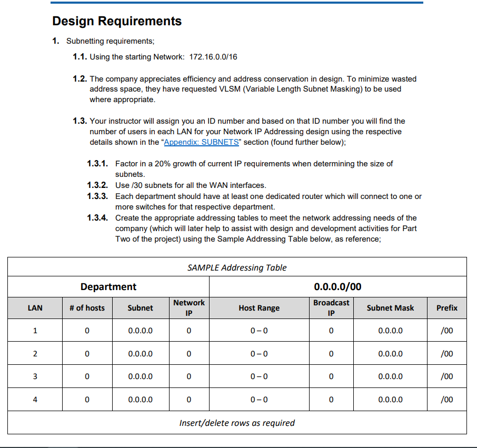Click the Broadcast IP column header

(x=331, y=308)
